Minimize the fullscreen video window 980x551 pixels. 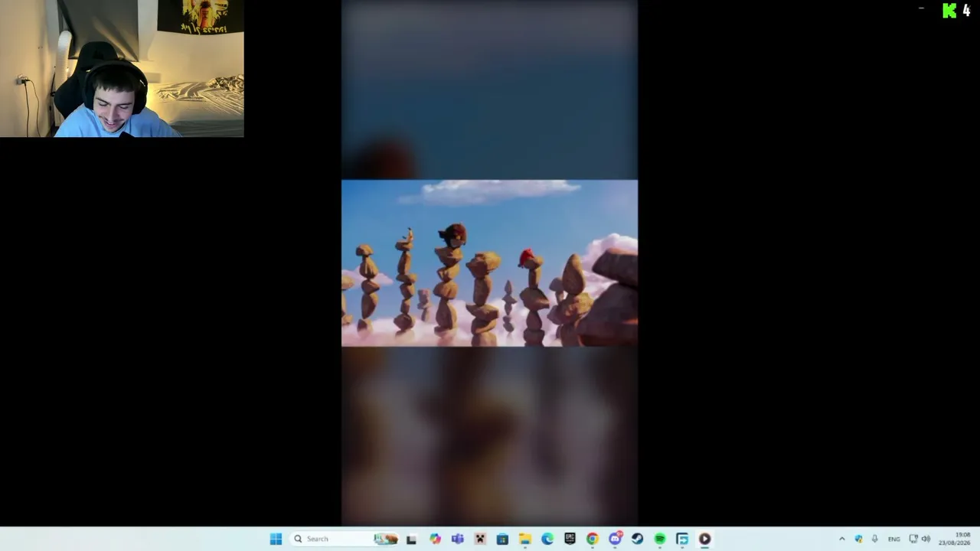pyautogui.click(x=921, y=8)
